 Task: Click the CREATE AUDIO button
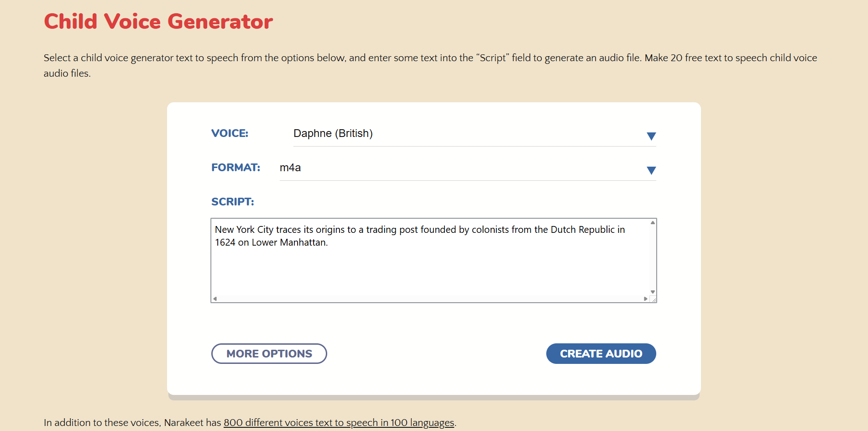601,353
